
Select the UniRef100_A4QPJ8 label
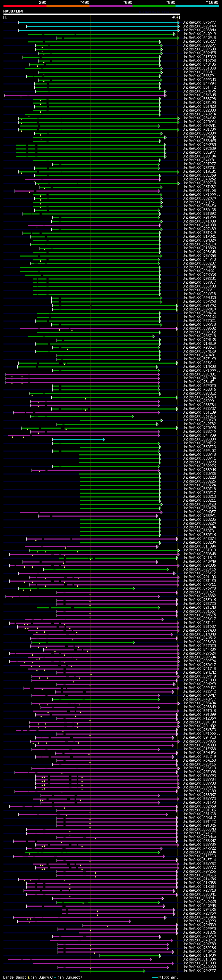pos(199,38)
